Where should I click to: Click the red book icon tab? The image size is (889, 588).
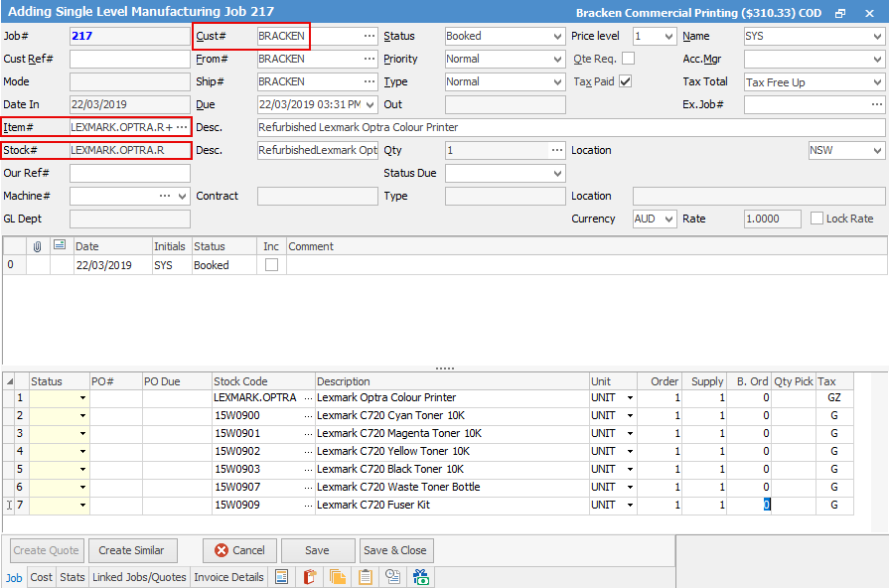click(x=310, y=577)
